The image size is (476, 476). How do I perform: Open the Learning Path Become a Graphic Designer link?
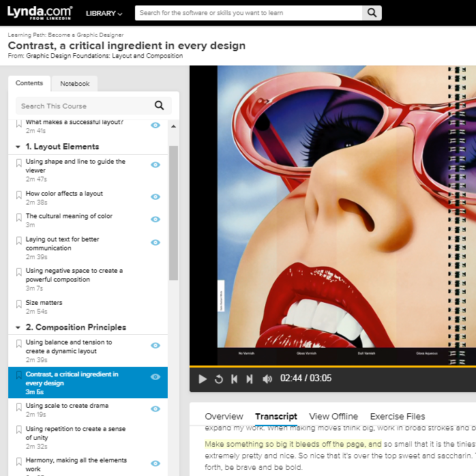click(x=65, y=35)
